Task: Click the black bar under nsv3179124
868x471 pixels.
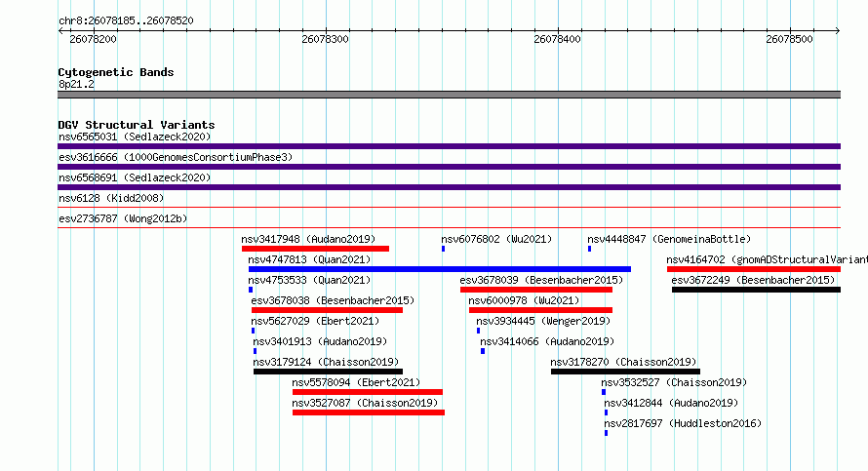Action: tap(329, 372)
